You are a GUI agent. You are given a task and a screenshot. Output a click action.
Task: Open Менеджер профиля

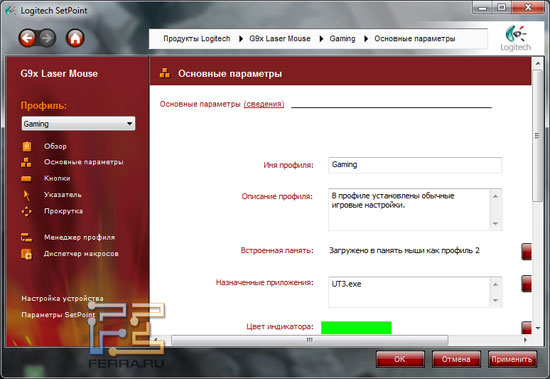[79, 238]
